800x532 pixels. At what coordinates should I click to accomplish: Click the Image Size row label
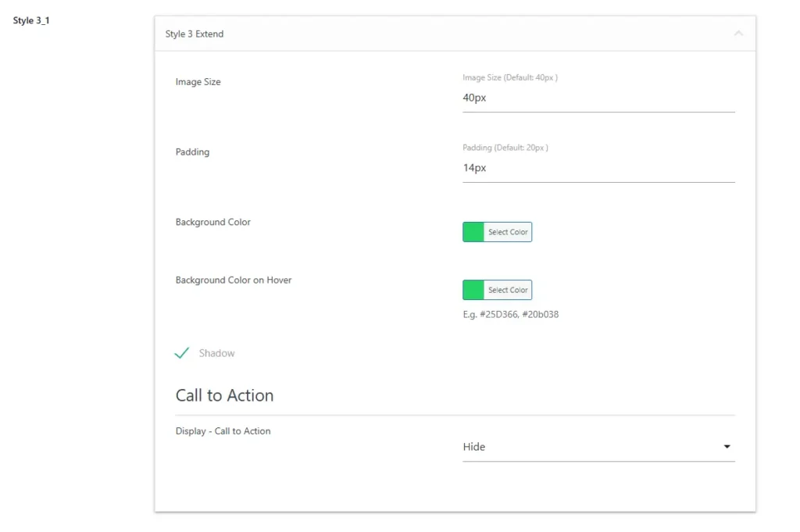click(x=198, y=82)
